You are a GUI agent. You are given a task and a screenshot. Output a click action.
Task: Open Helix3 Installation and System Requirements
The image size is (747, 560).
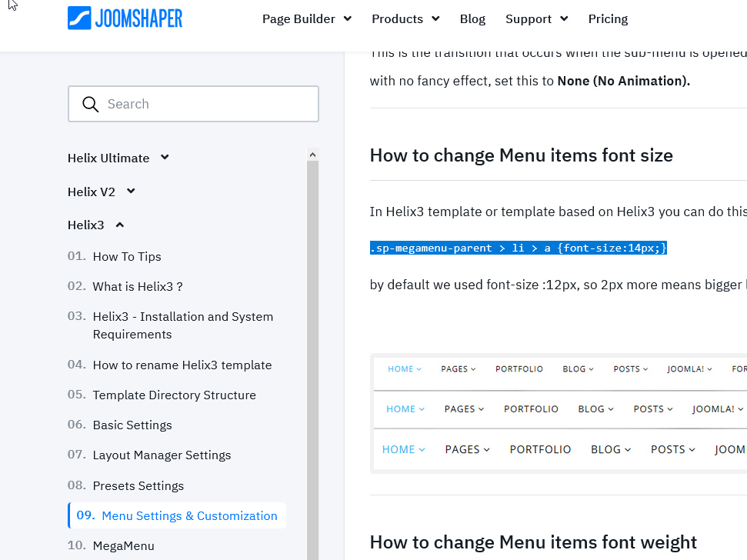click(182, 325)
